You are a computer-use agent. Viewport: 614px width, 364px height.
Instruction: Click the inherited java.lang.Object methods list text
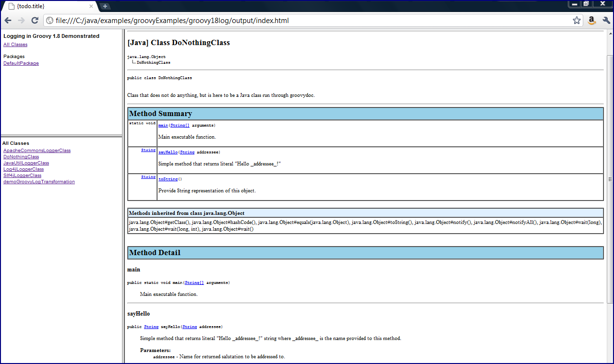(x=365, y=226)
